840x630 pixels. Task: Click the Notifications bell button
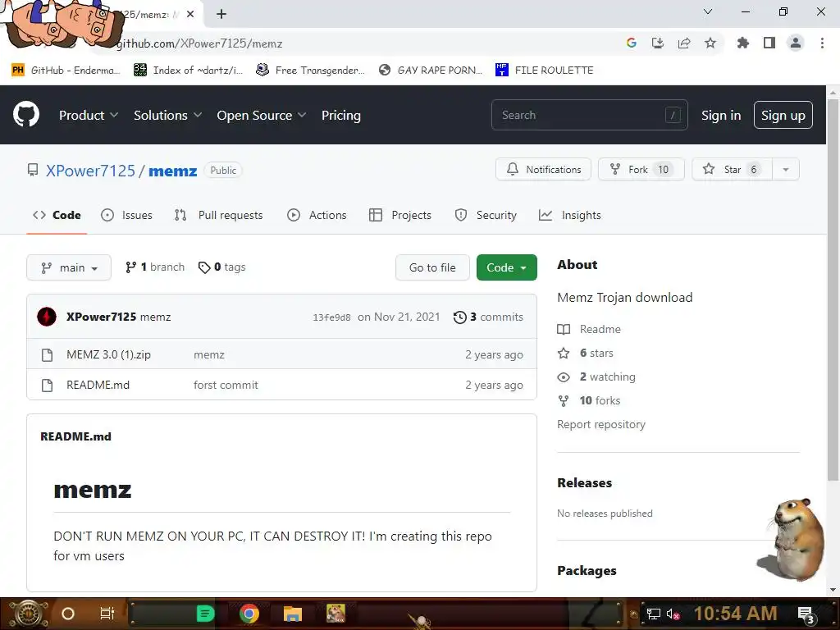[543, 169]
